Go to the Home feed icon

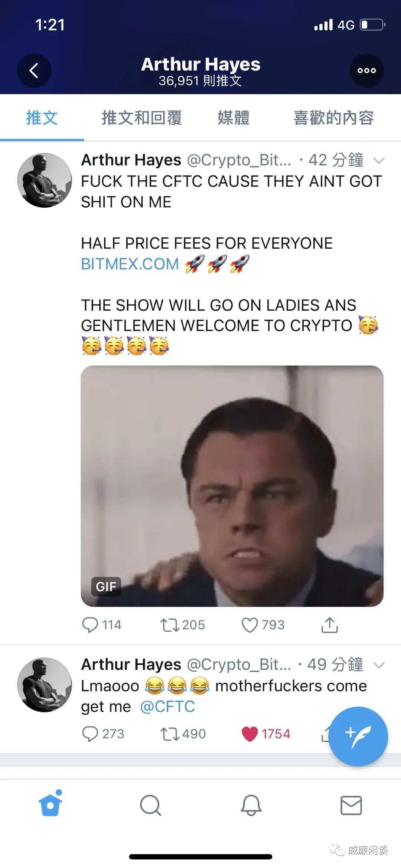50,805
